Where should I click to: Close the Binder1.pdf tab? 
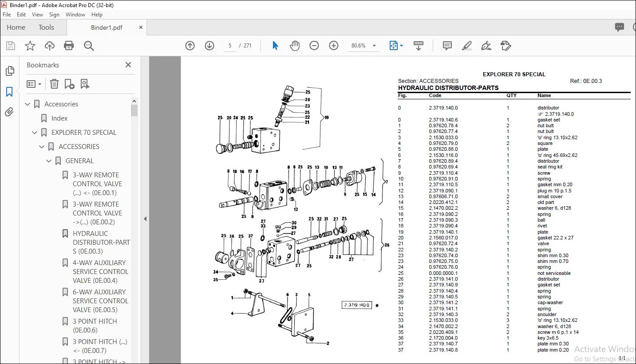[x=141, y=27]
